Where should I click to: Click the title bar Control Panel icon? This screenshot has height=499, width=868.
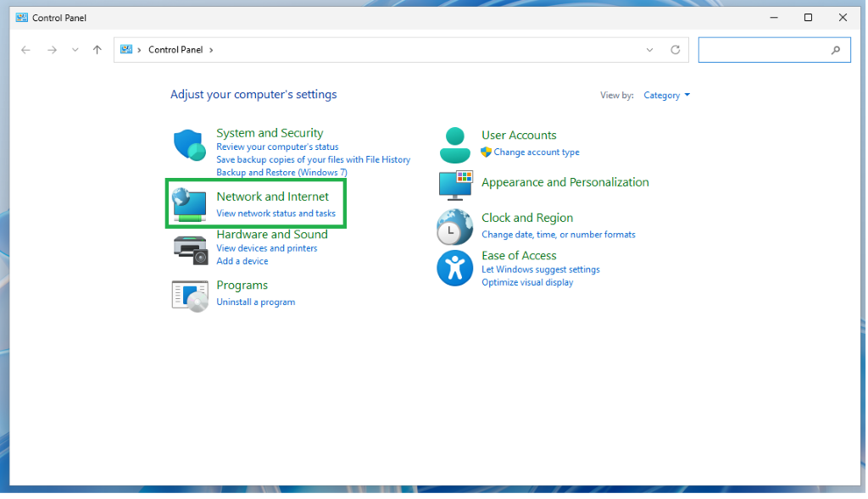point(21,18)
